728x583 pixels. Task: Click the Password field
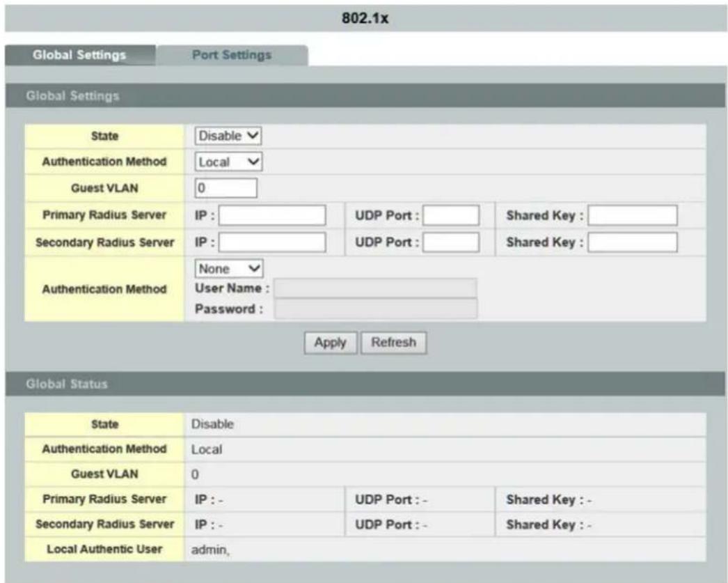[375, 309]
